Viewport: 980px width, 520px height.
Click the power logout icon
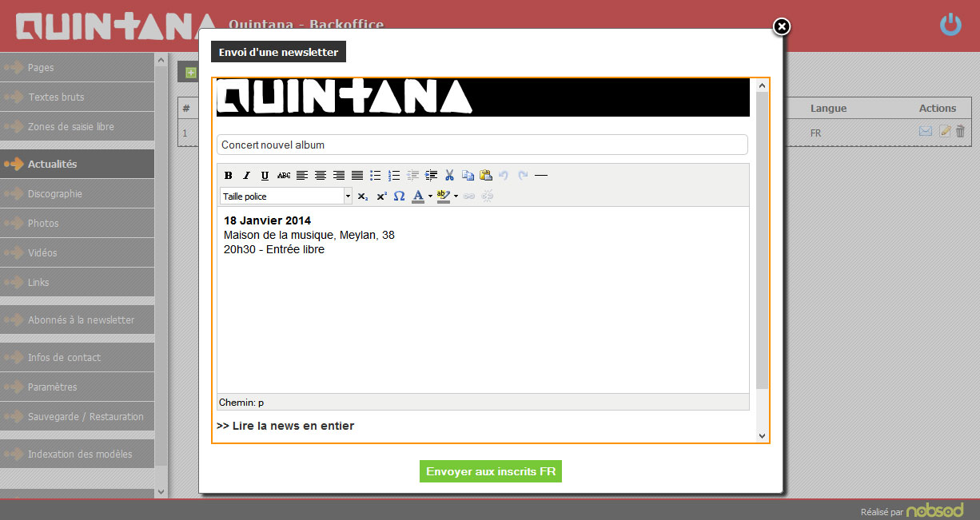(950, 25)
